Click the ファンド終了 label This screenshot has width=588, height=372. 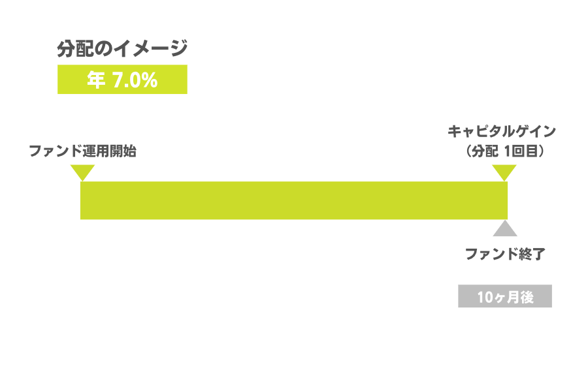coord(505,254)
